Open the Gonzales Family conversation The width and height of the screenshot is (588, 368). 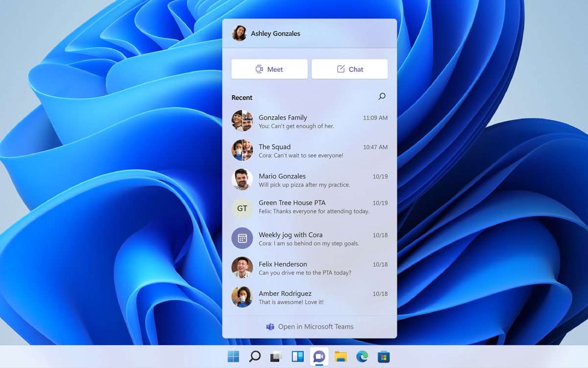click(x=309, y=121)
